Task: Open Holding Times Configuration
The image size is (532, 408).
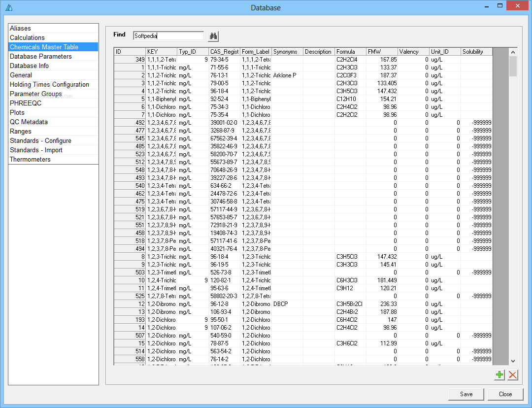Action: (53, 85)
